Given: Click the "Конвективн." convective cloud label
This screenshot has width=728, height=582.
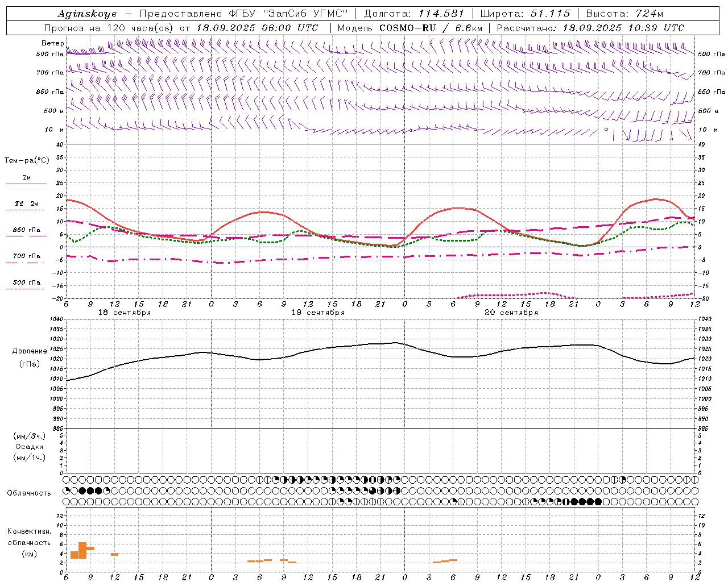Looking at the screenshot, I should [x=29, y=531].
